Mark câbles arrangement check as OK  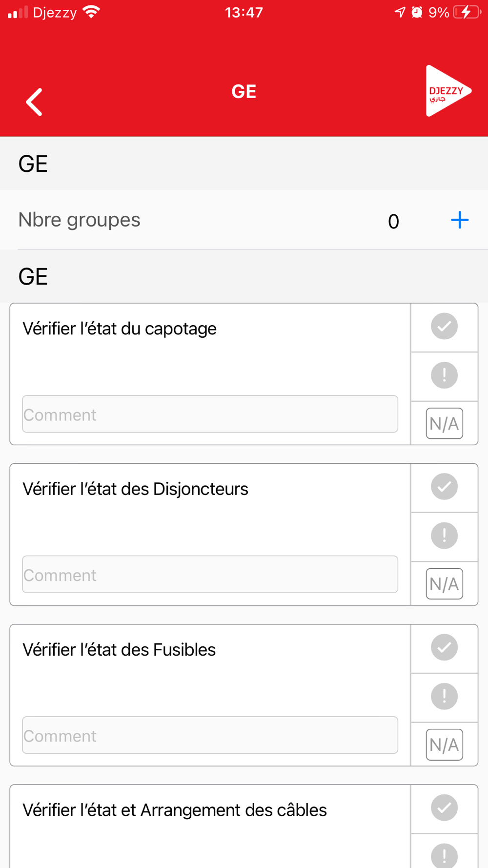[x=444, y=808]
